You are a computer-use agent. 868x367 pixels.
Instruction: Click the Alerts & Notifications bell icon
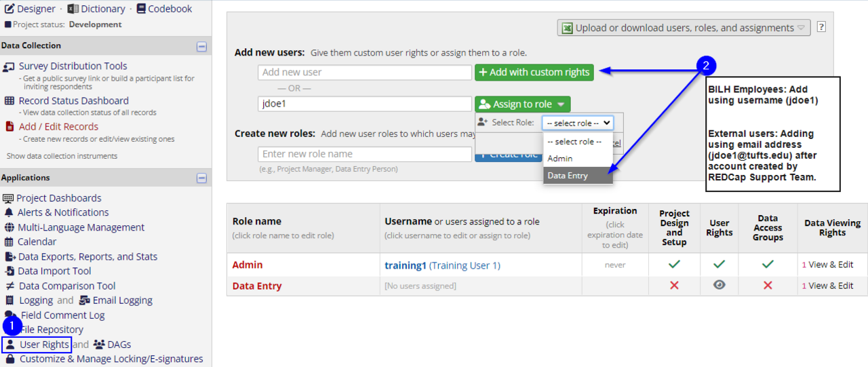click(x=9, y=212)
